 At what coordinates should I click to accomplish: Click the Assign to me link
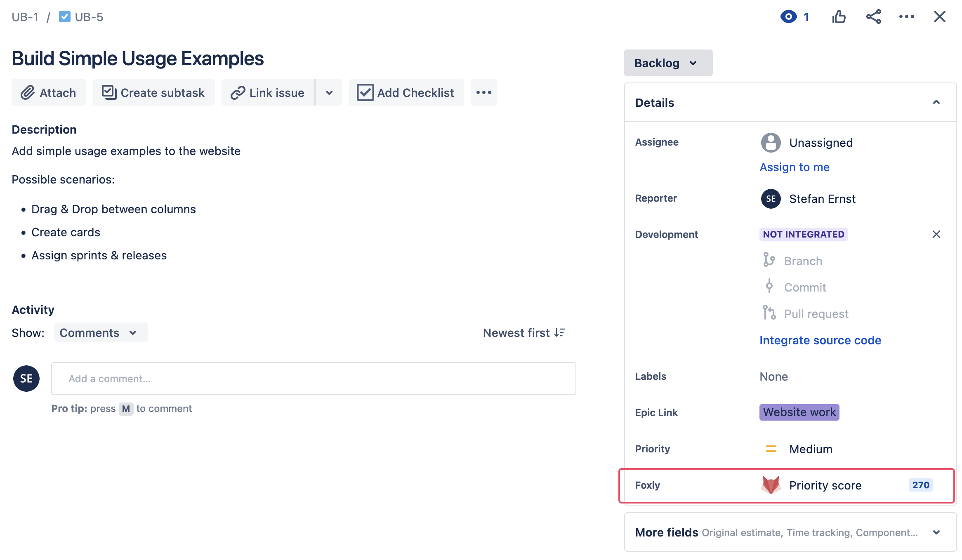click(795, 167)
